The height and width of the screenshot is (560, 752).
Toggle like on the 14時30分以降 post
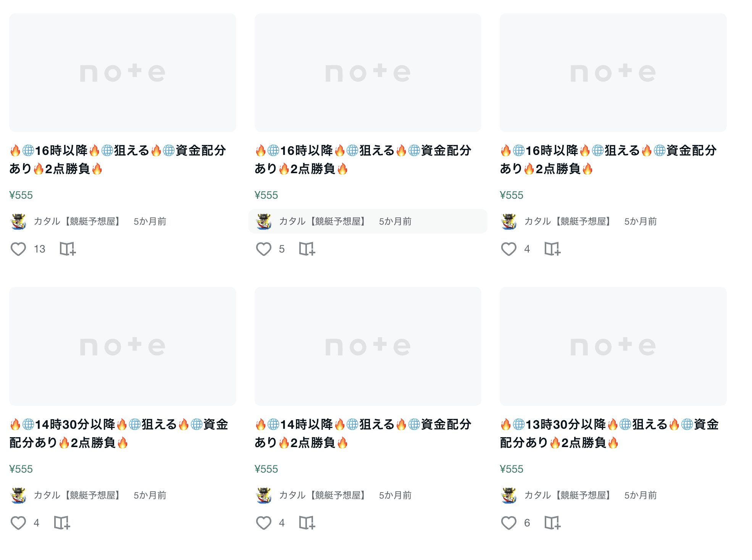coord(18,523)
